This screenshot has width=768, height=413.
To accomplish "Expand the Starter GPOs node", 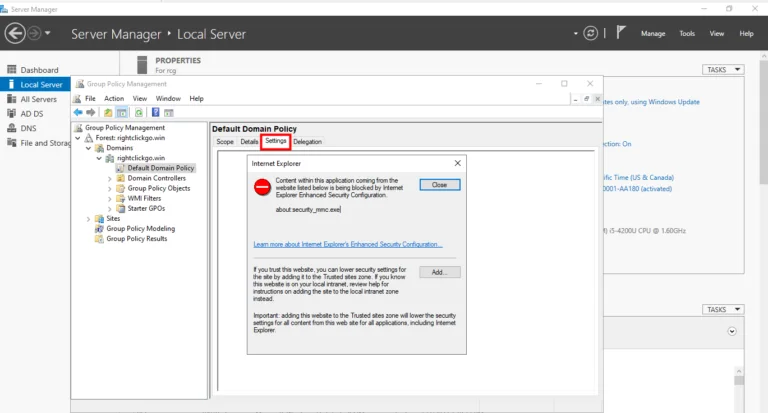I will click(110, 209).
